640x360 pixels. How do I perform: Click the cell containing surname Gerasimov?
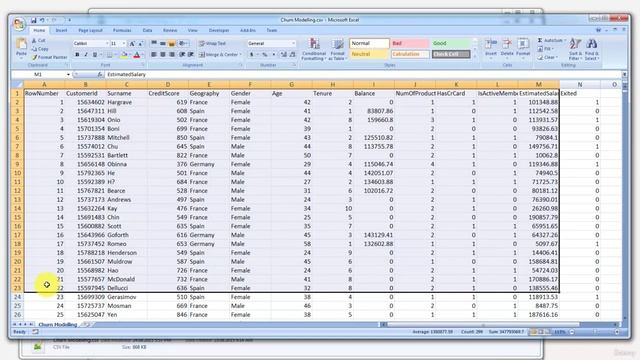127,297
